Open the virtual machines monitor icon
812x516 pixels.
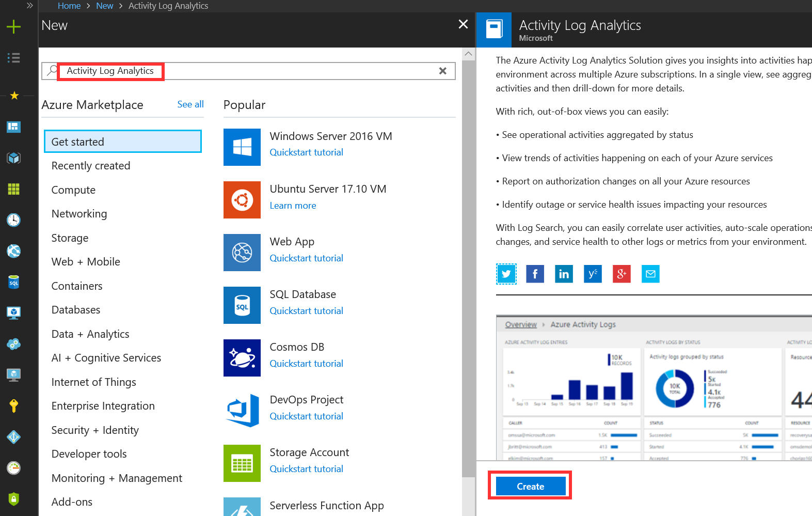pyautogui.click(x=14, y=313)
